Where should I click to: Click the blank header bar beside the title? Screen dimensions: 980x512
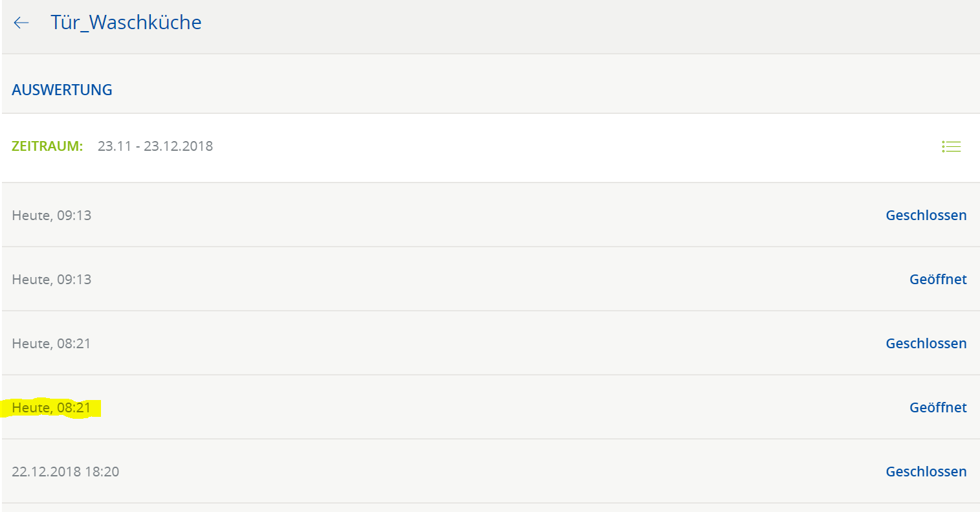(x=583, y=26)
